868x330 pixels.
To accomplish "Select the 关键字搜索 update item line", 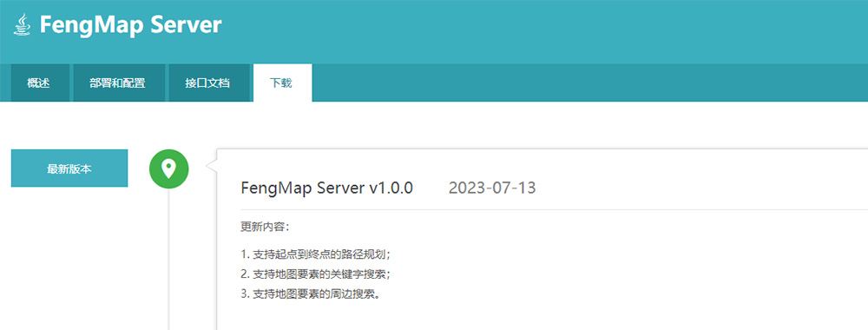I will (319, 274).
